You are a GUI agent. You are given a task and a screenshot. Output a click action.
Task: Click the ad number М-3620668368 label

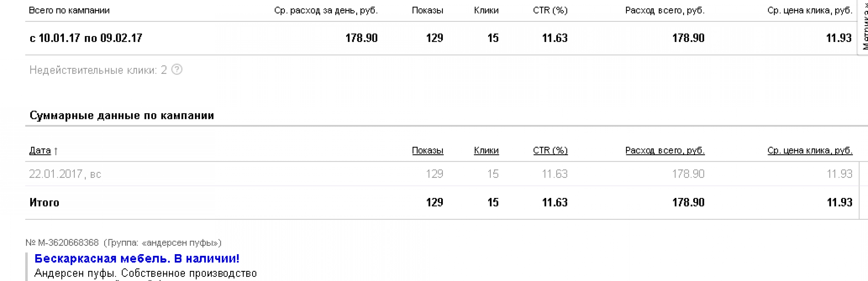point(62,243)
